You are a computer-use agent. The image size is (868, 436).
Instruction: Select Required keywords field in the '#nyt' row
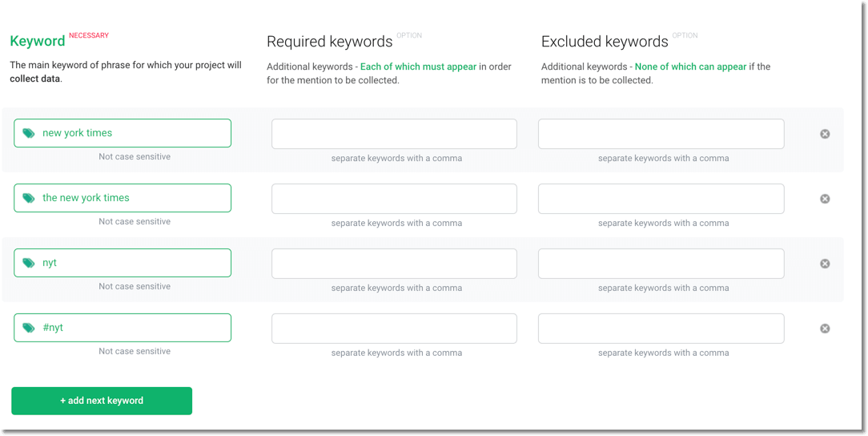394,328
